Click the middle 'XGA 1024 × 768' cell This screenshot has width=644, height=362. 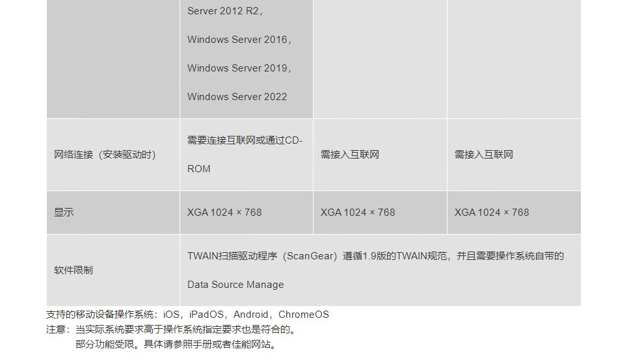coord(358,213)
